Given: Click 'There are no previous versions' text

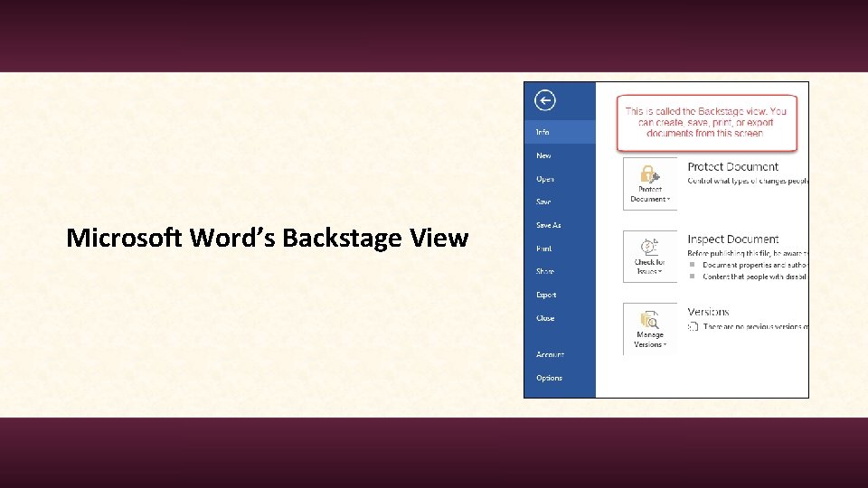Looking at the screenshot, I should pos(755,327).
